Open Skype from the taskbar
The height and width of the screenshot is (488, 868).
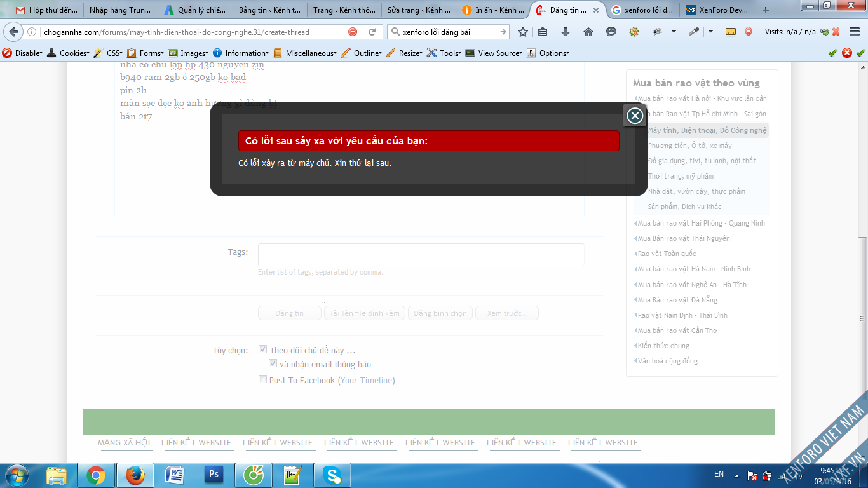click(x=332, y=475)
